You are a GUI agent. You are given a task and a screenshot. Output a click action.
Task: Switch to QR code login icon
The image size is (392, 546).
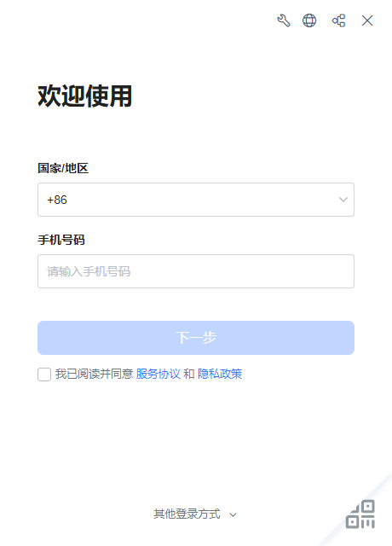tap(360, 514)
